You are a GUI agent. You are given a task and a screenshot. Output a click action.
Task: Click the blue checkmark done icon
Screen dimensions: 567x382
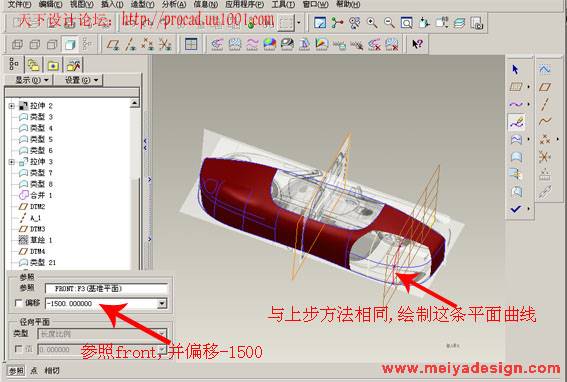516,209
